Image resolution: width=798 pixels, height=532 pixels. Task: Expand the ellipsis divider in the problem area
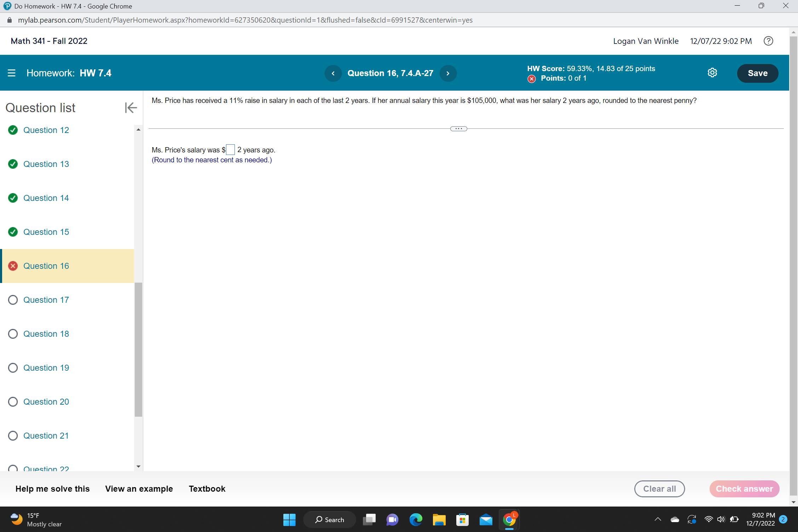coord(458,128)
